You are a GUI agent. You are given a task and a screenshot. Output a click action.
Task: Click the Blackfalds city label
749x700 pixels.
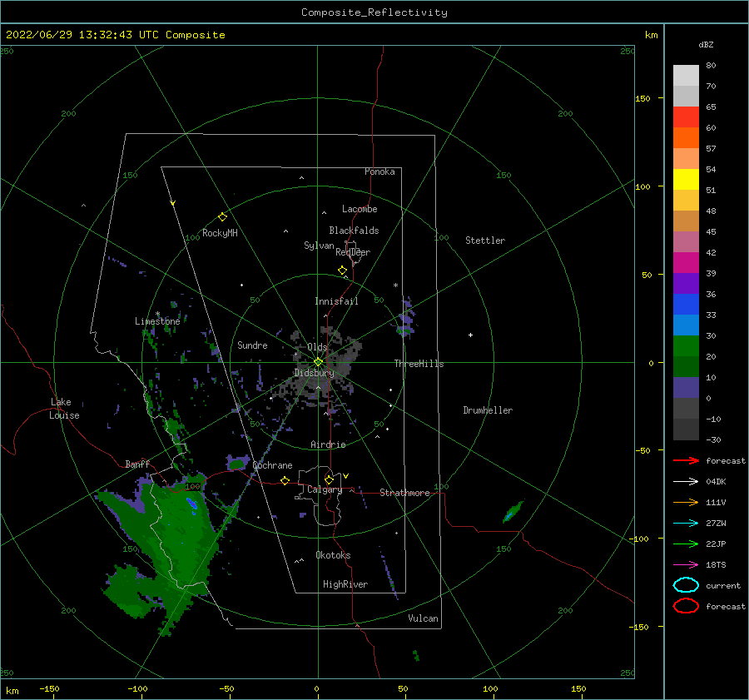(x=354, y=231)
